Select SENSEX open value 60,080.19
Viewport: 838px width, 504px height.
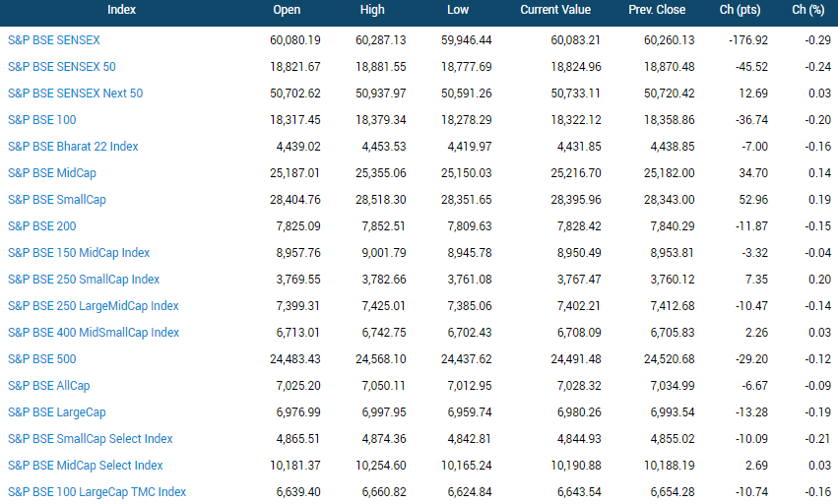tap(295, 40)
